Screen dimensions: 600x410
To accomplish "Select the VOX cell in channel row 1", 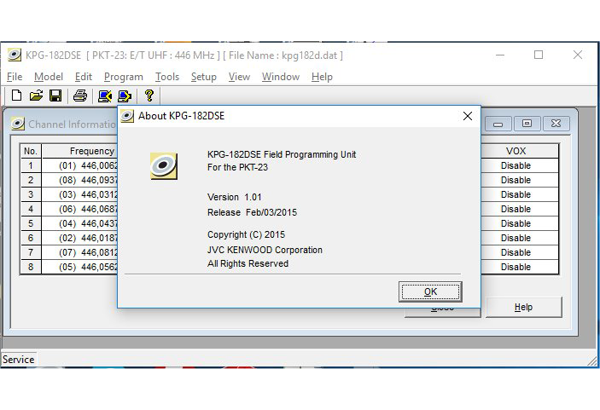I will (x=516, y=166).
